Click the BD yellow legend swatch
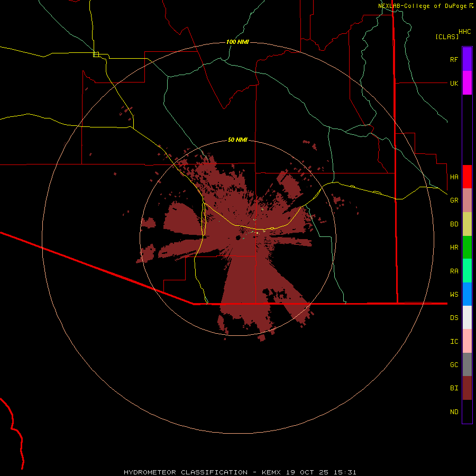476x476 pixels. pos(467,224)
